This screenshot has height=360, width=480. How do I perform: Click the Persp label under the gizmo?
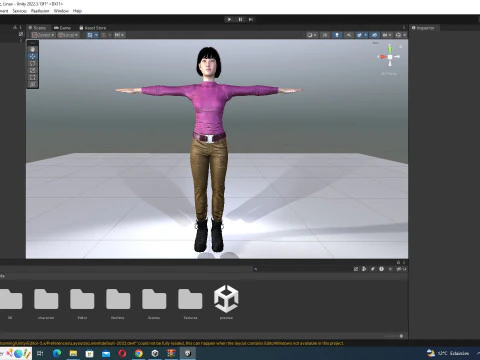pyautogui.click(x=389, y=74)
